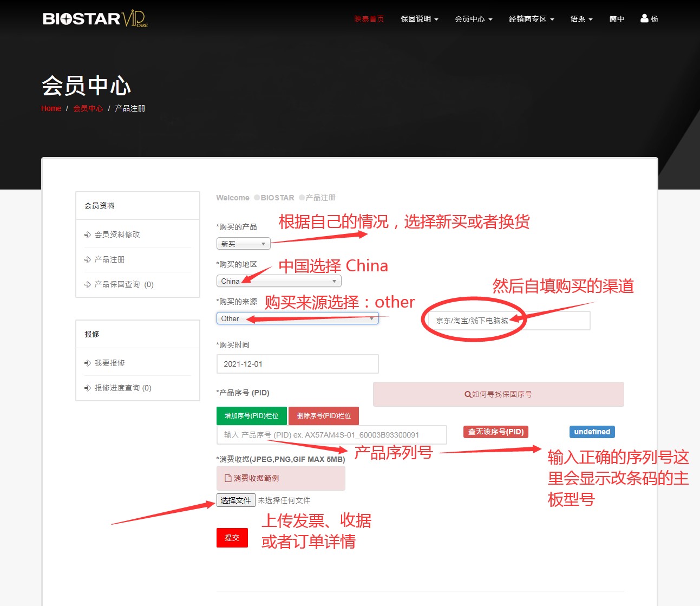Open 产品保固查询 (0) sidebar link
This screenshot has height=606, width=700.
[x=124, y=284]
